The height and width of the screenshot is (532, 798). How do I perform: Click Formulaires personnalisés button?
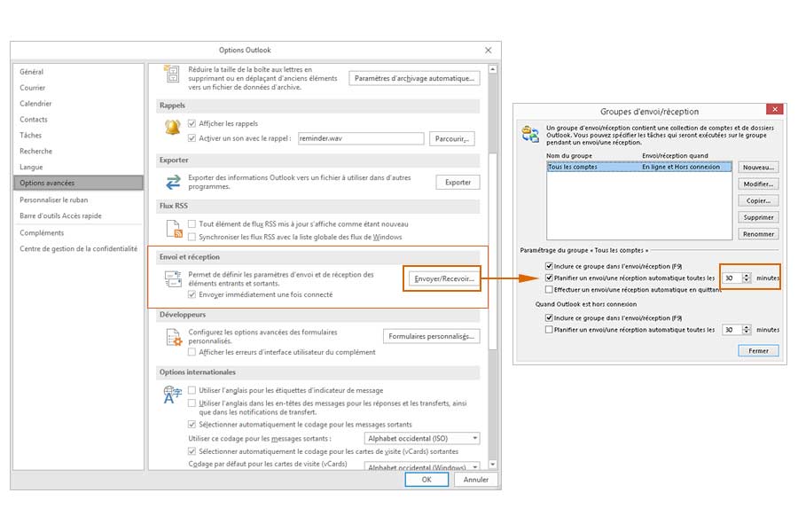tap(431, 336)
